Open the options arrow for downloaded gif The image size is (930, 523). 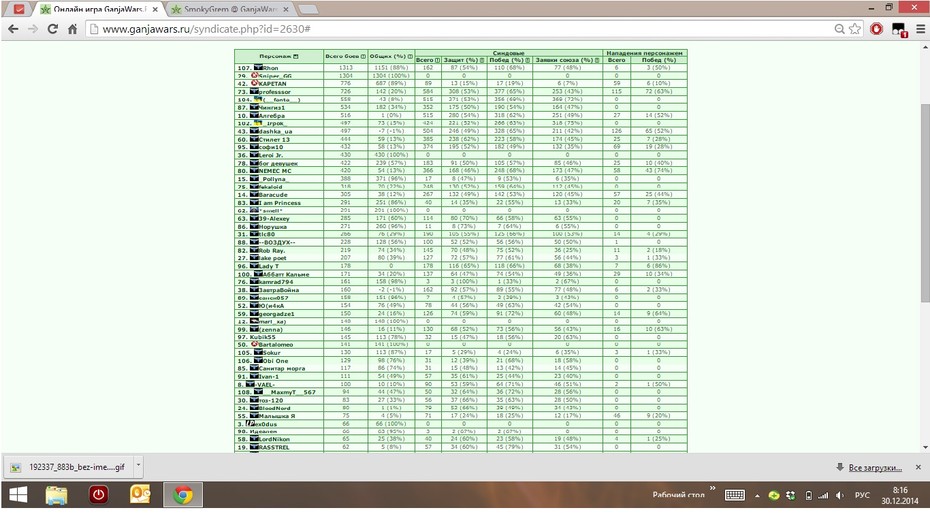138,465
